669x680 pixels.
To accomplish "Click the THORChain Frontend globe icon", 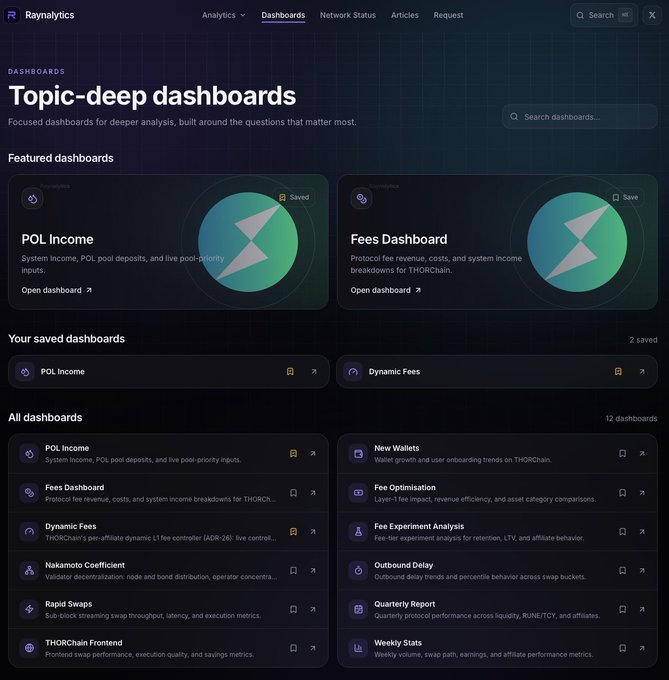I will pos(29,648).
